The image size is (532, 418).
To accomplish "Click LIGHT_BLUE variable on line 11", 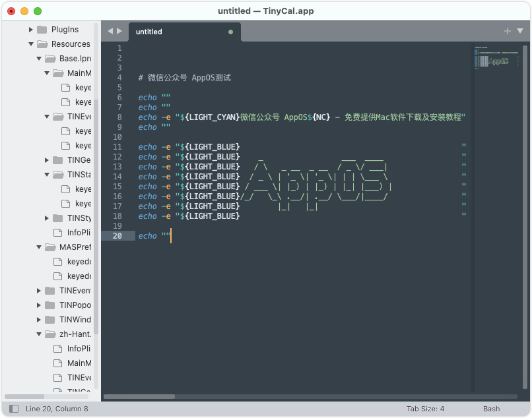I will point(213,147).
